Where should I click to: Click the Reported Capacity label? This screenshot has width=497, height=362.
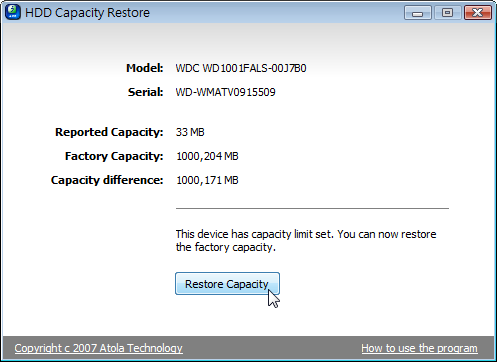109,132
